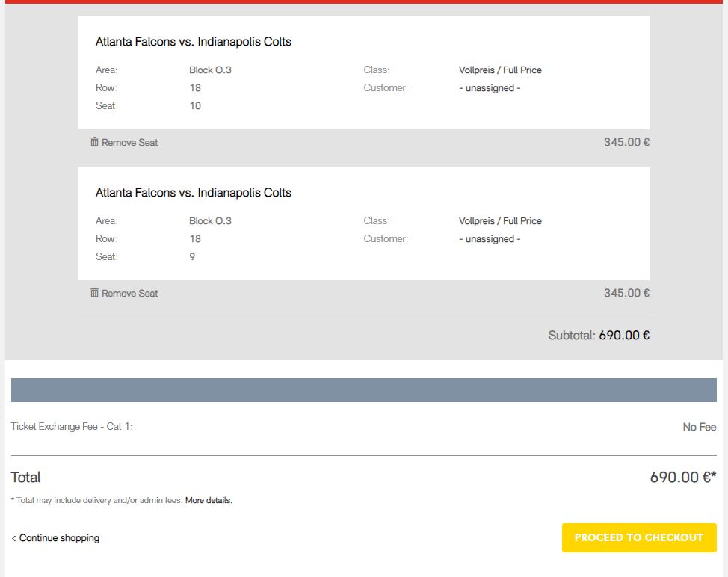The width and height of the screenshot is (728, 577).
Task: Click Total amount 690.00 €*
Action: pyautogui.click(x=682, y=477)
